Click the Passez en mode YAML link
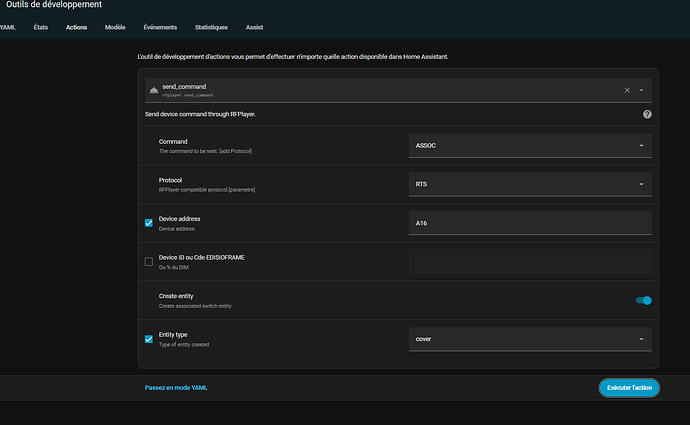Viewport: 690px width, 425px height. [176, 387]
